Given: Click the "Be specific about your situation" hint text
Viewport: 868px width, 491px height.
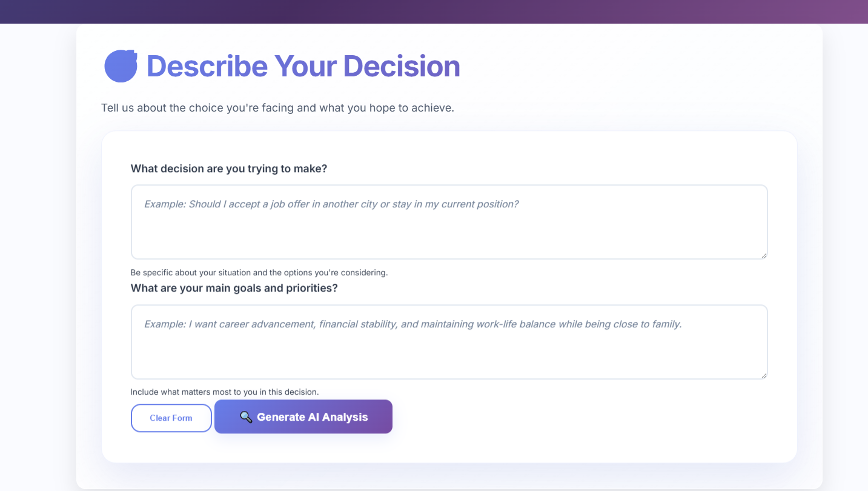Looking at the screenshot, I should pos(259,273).
